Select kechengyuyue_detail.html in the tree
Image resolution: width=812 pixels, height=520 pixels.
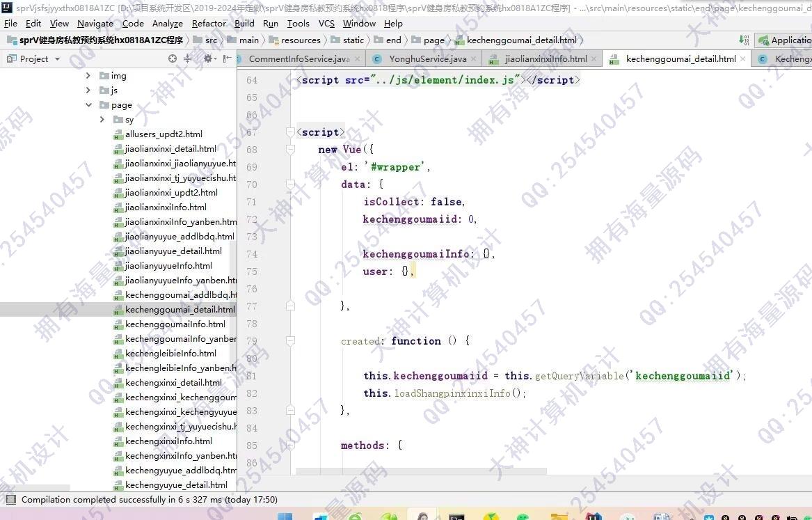pos(176,485)
